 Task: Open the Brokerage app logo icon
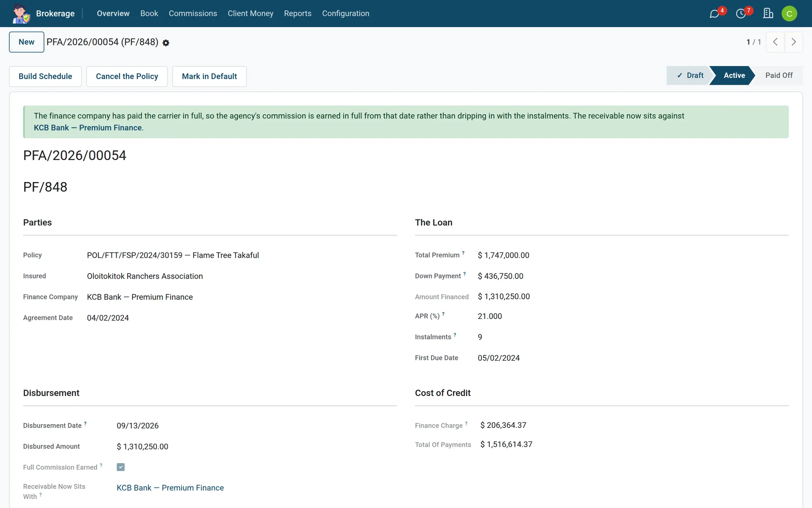click(x=21, y=14)
